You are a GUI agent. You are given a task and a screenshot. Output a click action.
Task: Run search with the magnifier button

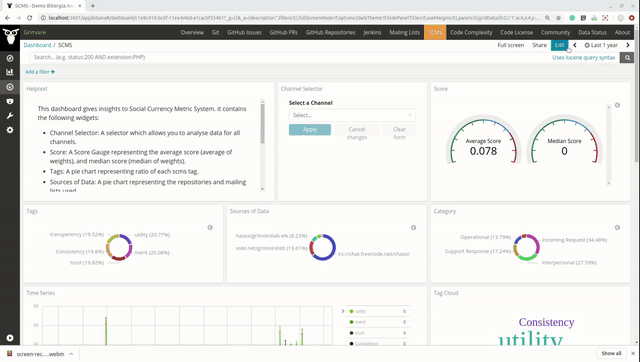click(627, 58)
